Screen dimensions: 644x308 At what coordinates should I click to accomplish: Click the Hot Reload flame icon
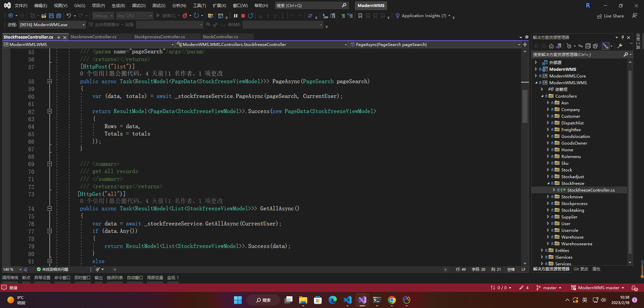click(x=185, y=15)
